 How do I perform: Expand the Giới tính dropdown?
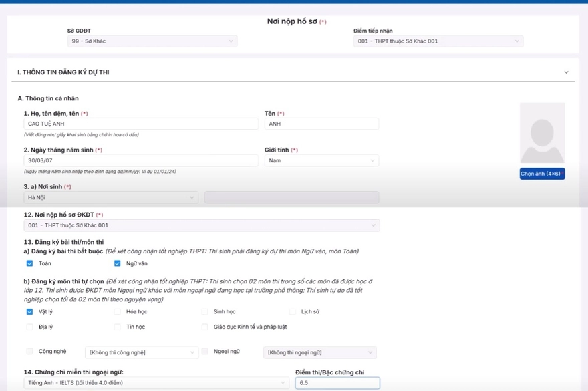[x=321, y=160]
